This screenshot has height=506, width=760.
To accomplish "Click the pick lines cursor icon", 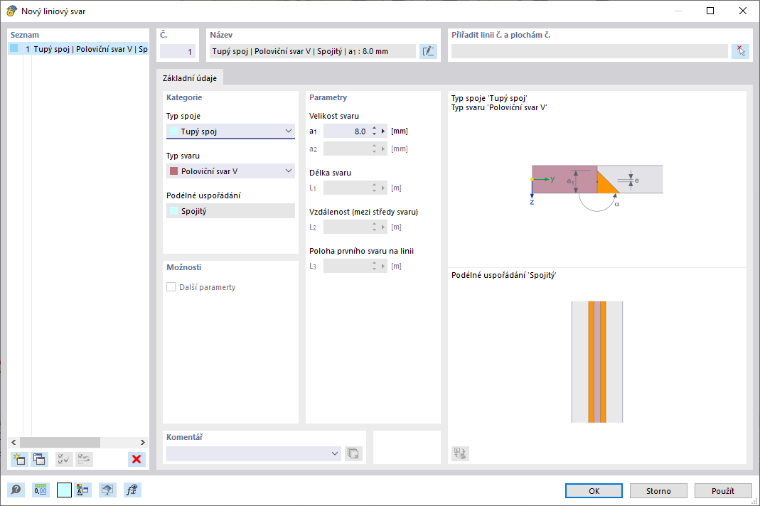I will click(740, 51).
